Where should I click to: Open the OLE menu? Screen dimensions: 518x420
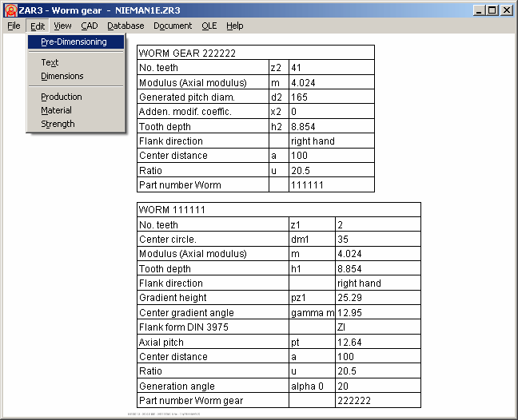point(209,26)
